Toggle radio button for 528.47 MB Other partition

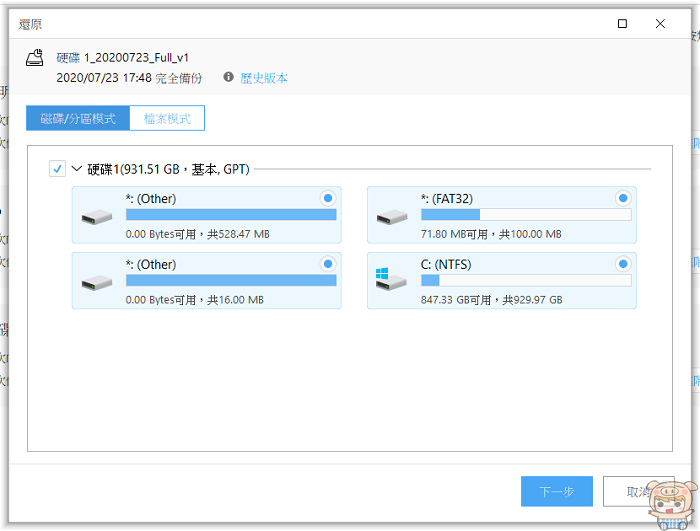point(328,198)
